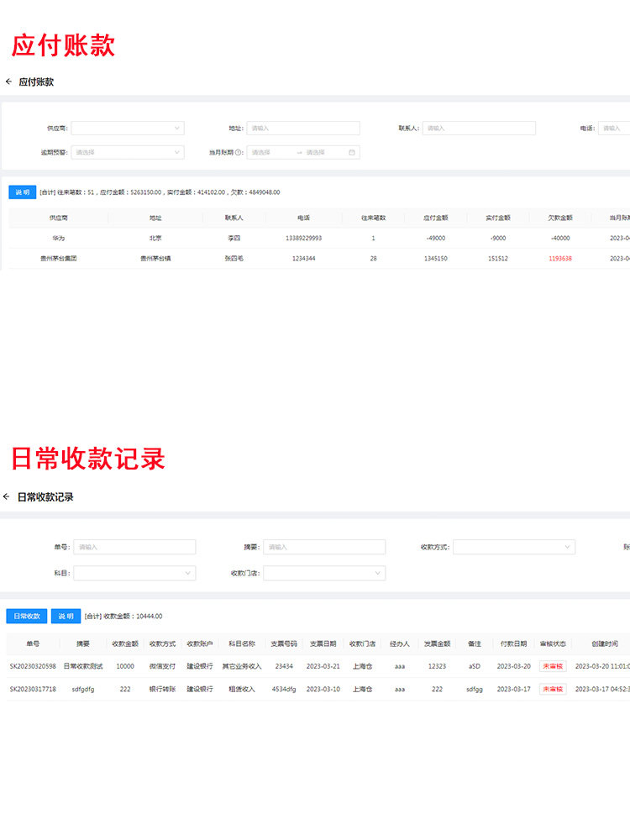630x840 pixels.
Task: Click the sdfgg remark cell
Action: coord(474,689)
